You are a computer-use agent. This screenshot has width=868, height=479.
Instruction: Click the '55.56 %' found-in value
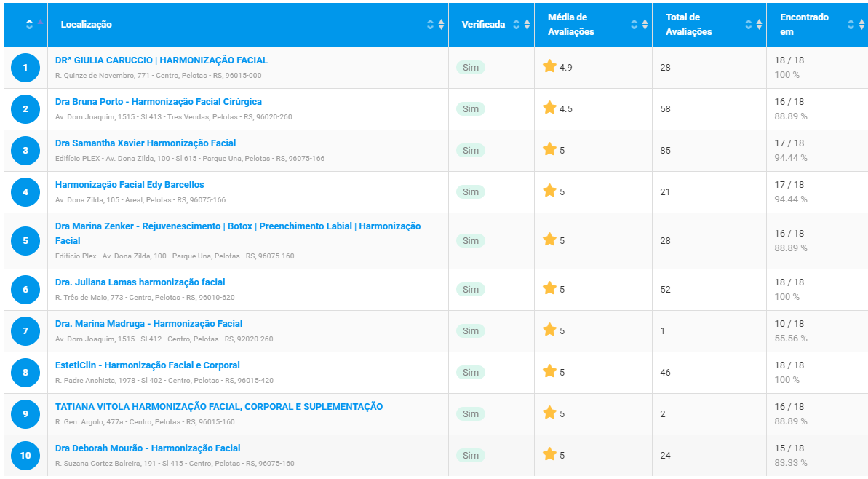point(791,339)
